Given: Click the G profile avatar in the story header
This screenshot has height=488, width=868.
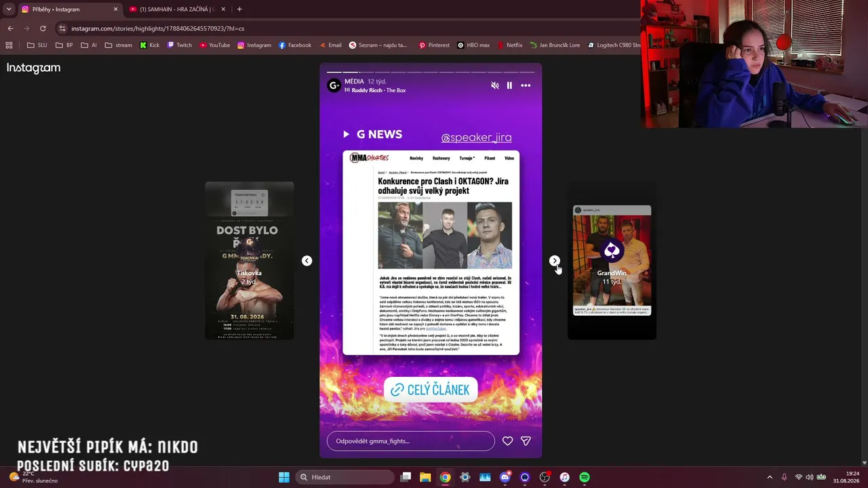Looking at the screenshot, I should 334,85.
